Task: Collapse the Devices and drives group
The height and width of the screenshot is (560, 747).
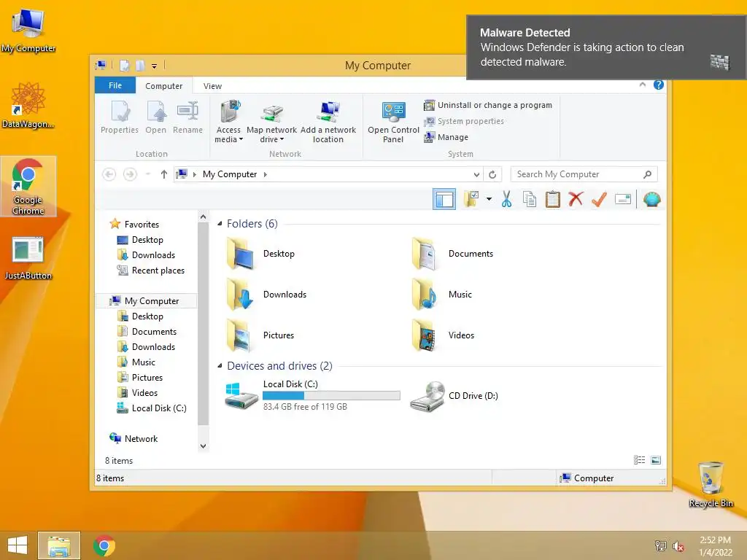Action: [220, 366]
